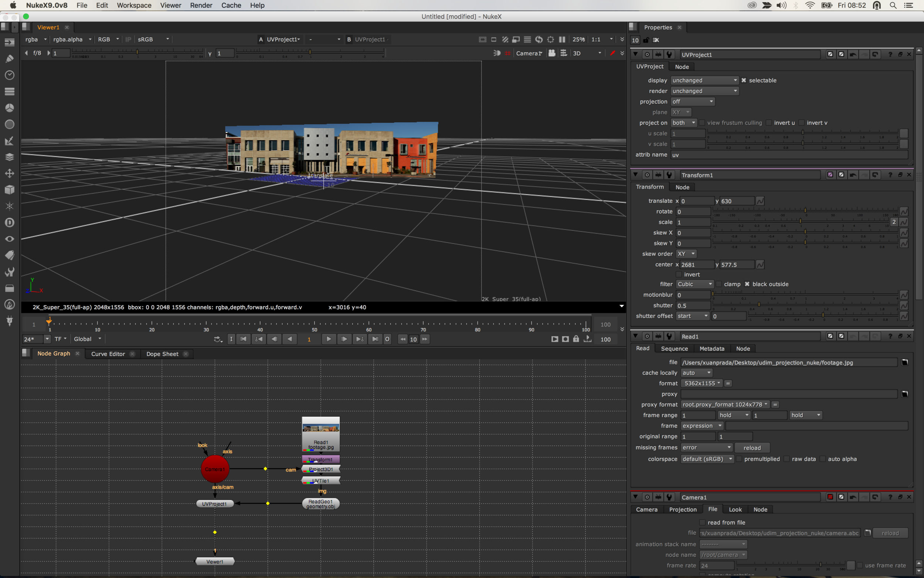The width and height of the screenshot is (924, 578).
Task: Open the Time nodes clock icon
Action: [10, 75]
